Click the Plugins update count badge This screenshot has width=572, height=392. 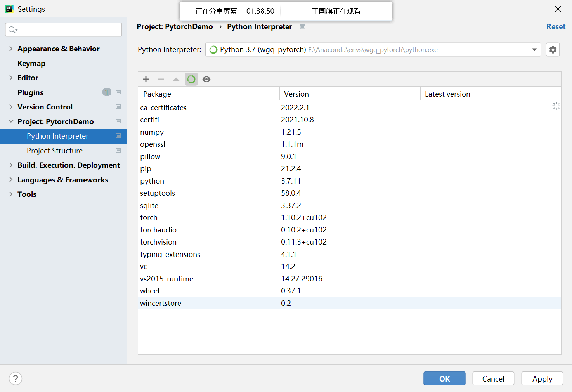point(107,92)
